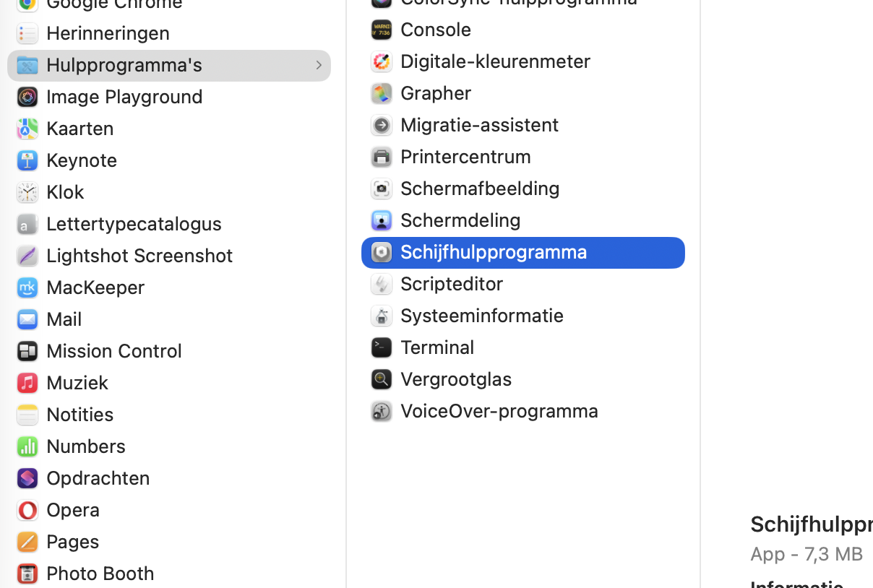Click the Schijfhulpprogramma info heading
Viewport: 873px width, 588px height.
pyautogui.click(x=811, y=524)
